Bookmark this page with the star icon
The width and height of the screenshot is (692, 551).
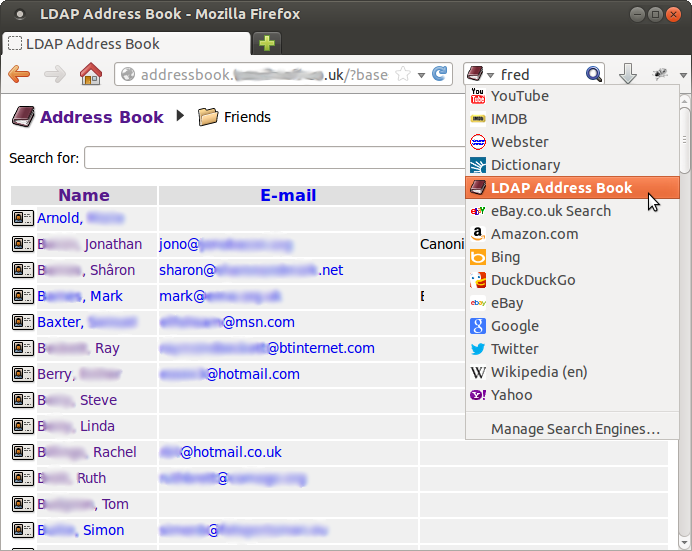tap(402, 74)
